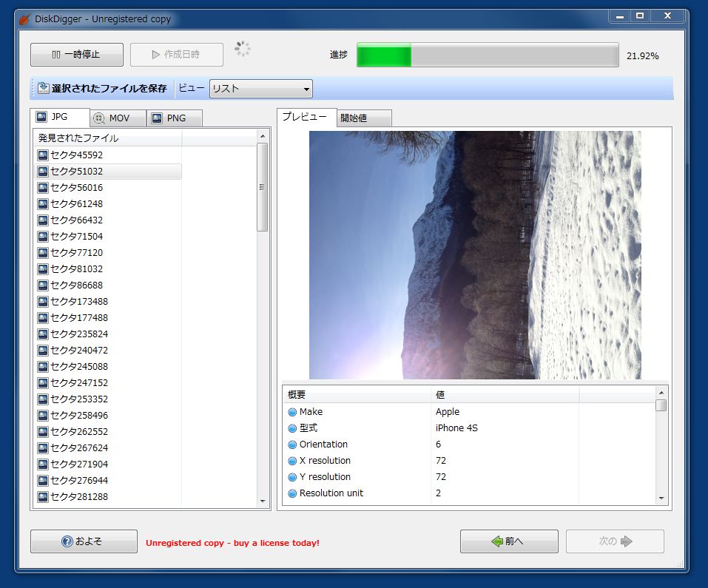
Task: Click the image icon beside セクタ235824
Action: (x=43, y=334)
